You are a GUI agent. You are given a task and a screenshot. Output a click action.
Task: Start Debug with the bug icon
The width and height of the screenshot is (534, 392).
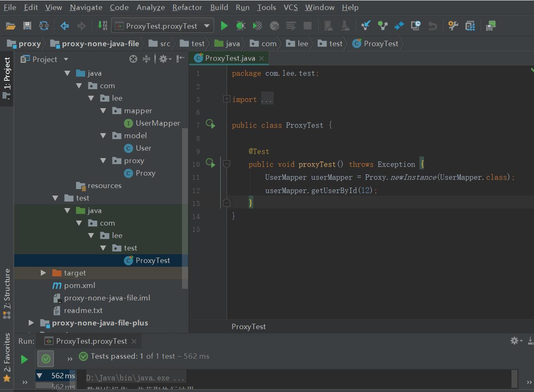(x=241, y=26)
